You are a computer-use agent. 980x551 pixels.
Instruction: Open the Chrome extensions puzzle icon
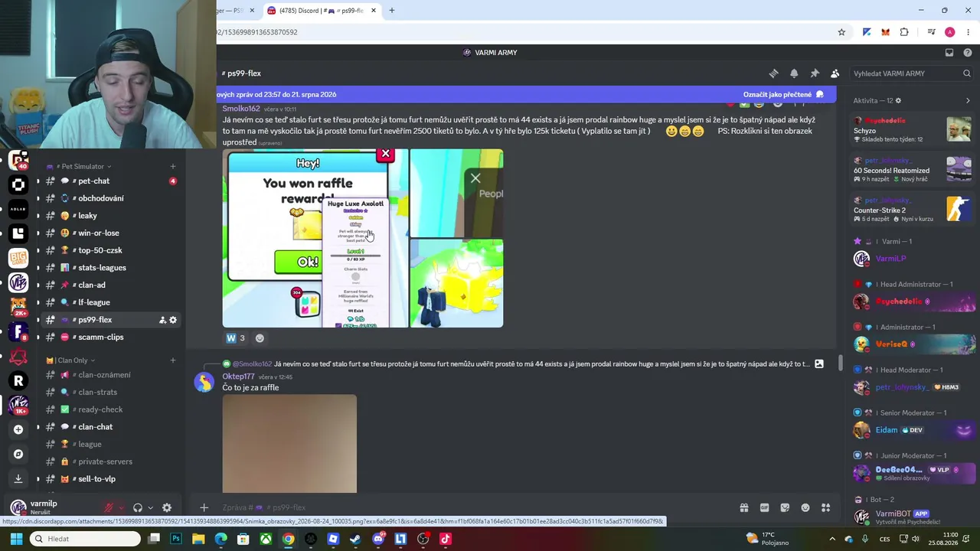click(x=904, y=32)
